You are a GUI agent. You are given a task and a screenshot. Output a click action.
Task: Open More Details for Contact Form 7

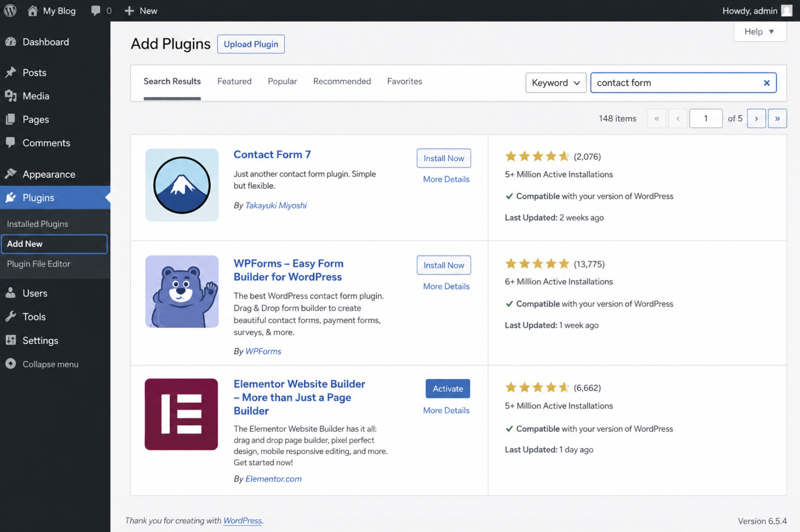click(446, 179)
